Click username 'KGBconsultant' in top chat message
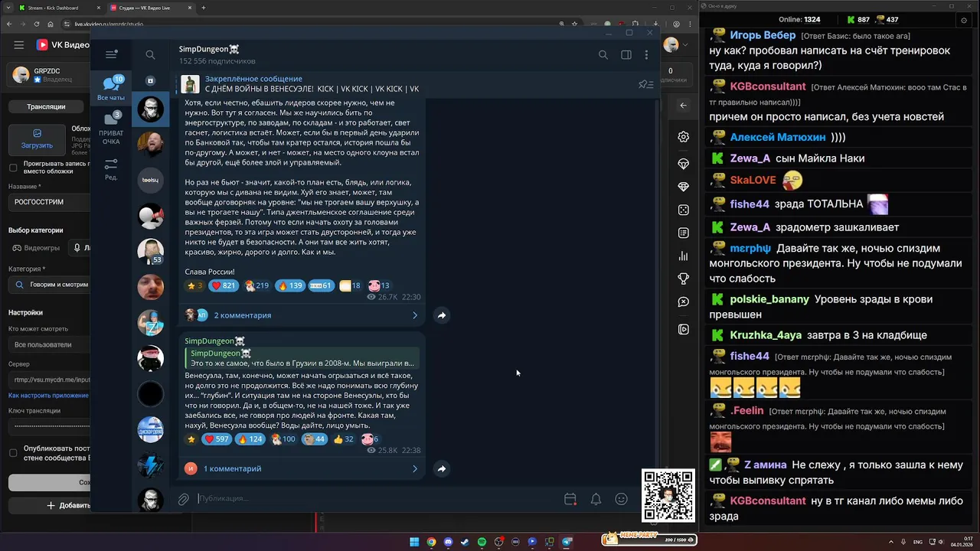 [768, 86]
